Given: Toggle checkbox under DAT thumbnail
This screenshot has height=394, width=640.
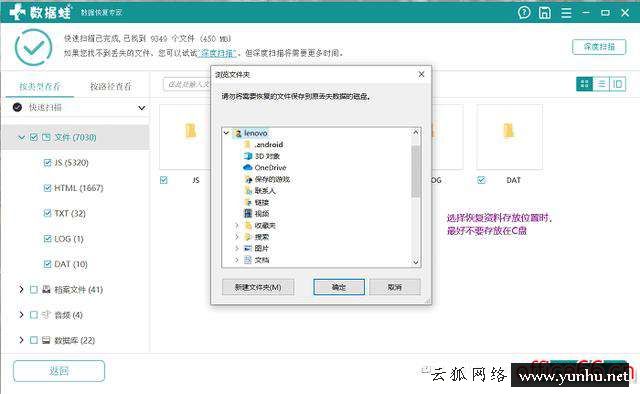Looking at the screenshot, I should (482, 180).
